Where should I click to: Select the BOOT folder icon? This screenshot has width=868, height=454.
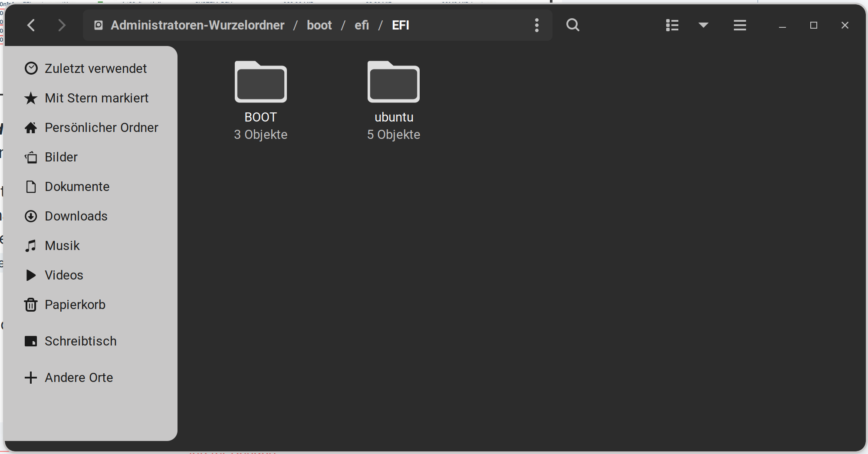(x=261, y=82)
